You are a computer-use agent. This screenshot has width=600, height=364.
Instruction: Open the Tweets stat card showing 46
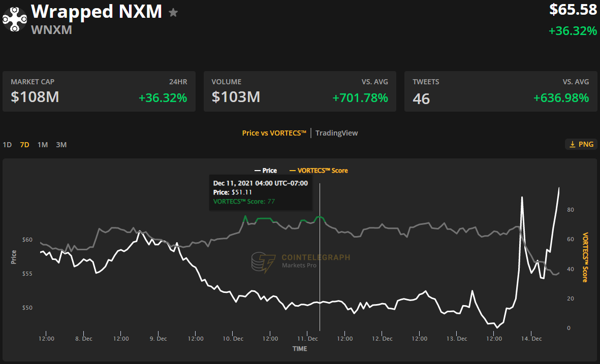[500, 91]
